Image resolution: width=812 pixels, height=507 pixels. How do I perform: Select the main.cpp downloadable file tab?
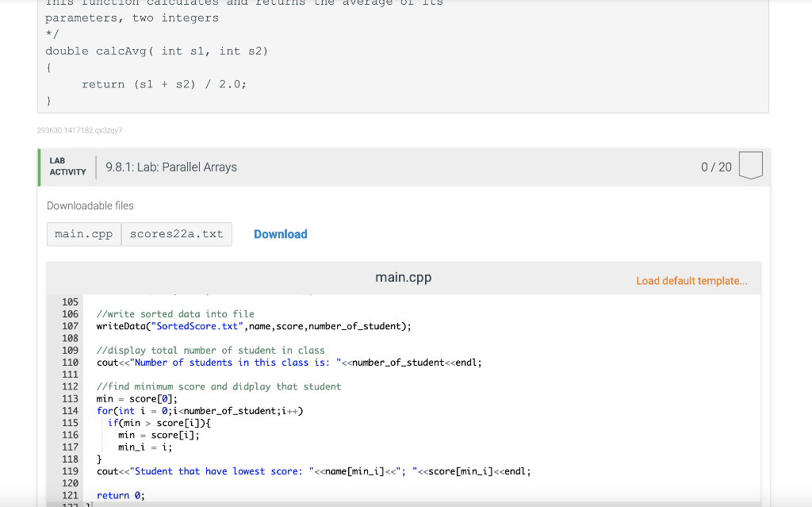pos(83,233)
